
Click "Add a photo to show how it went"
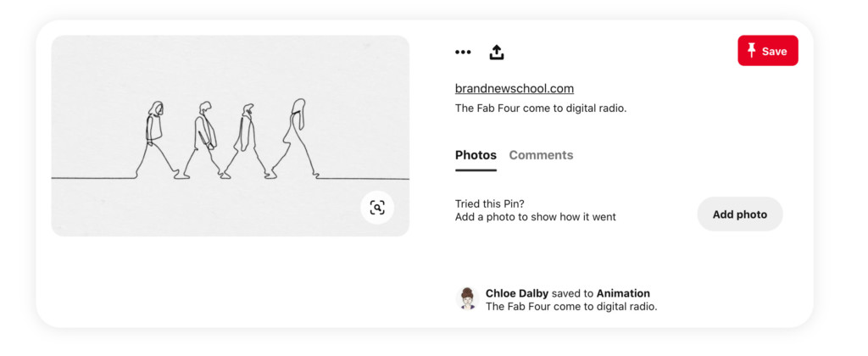(x=536, y=217)
